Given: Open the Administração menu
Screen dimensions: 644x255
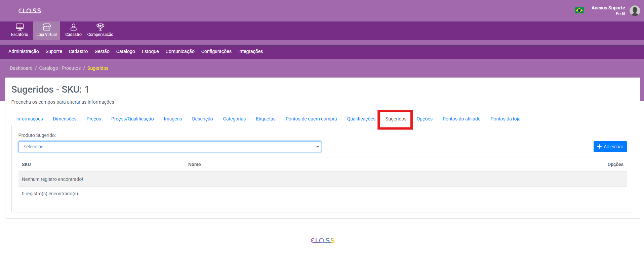Looking at the screenshot, I should pos(24,51).
